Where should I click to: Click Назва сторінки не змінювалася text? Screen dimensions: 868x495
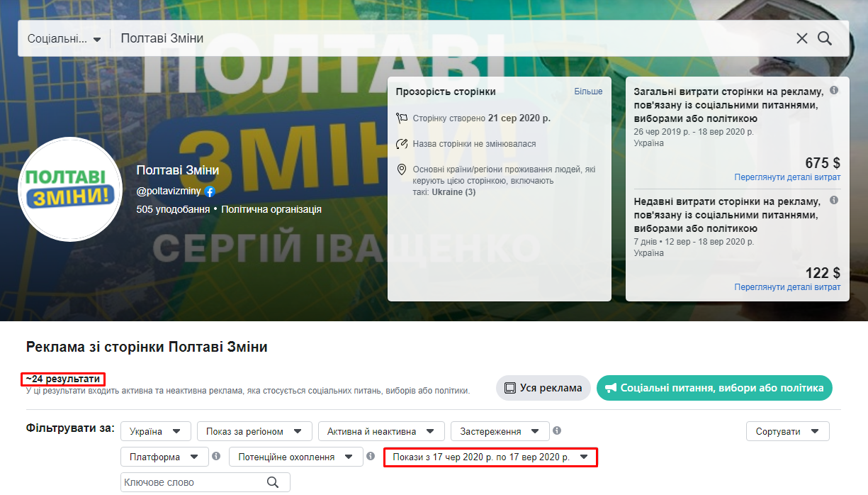tap(474, 144)
